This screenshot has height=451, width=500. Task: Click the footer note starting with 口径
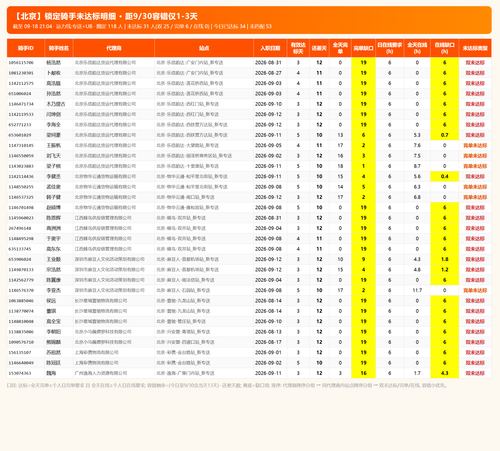227,385
